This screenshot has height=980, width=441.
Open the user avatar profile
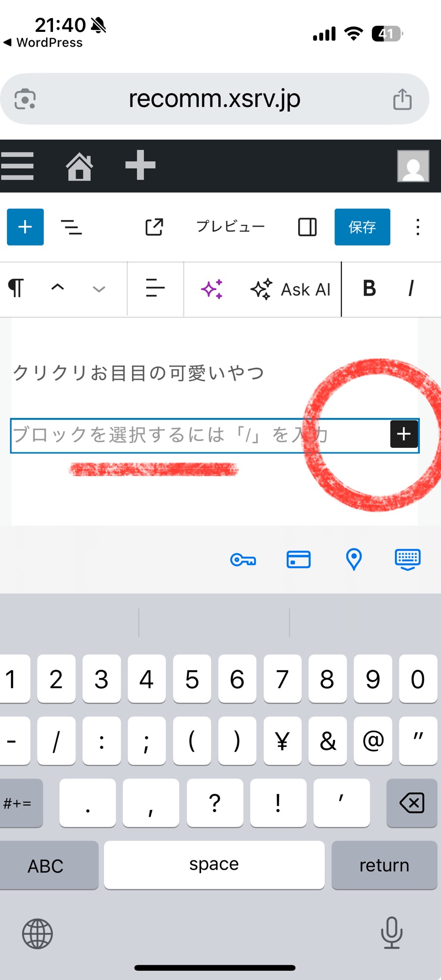pos(413,166)
